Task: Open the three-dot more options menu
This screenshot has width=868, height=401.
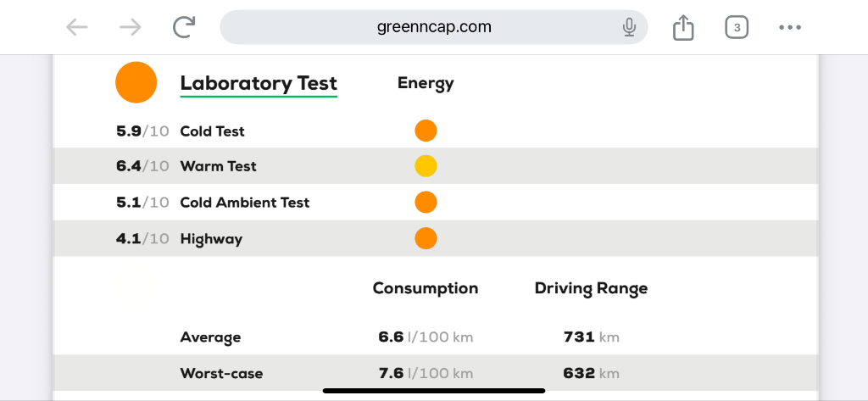Action: pyautogui.click(x=790, y=27)
